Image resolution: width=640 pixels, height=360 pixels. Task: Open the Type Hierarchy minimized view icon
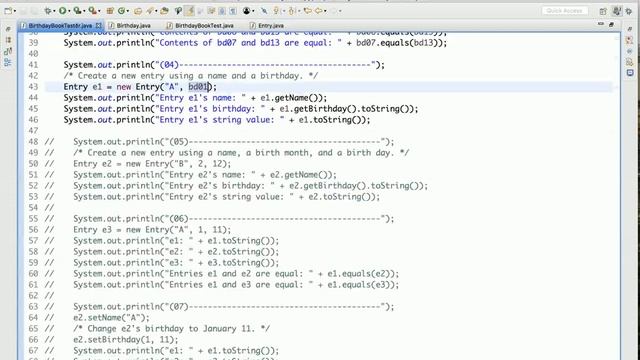click(8, 51)
